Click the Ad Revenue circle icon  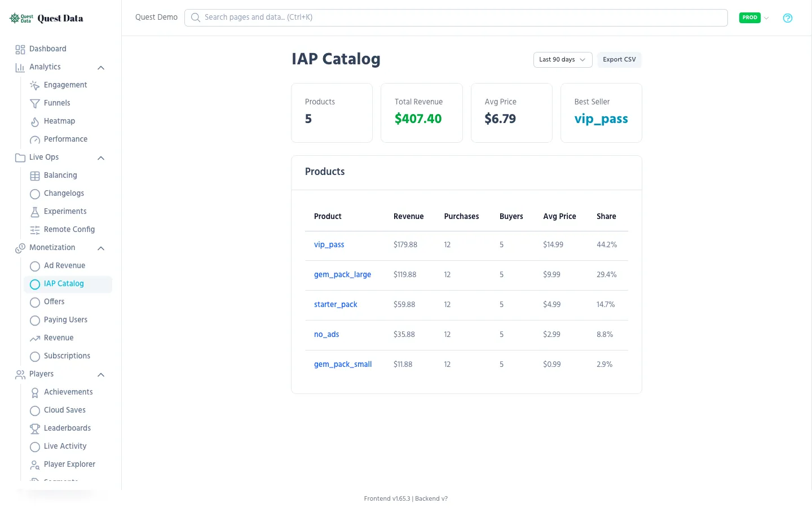(35, 266)
